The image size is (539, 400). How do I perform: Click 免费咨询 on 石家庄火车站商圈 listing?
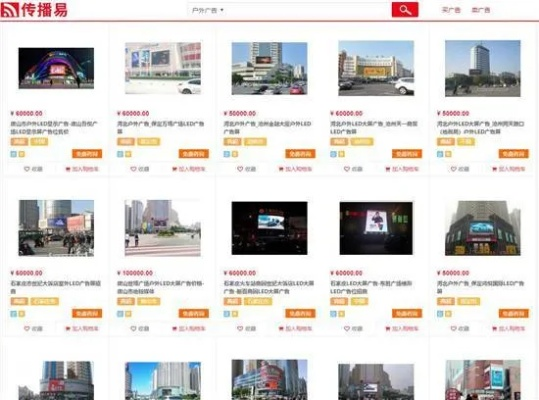tap(300, 313)
